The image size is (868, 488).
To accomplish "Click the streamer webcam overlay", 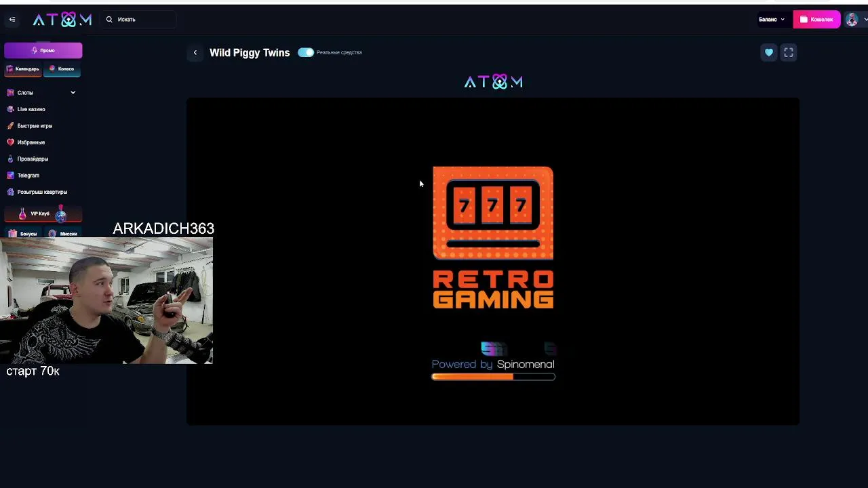I will click(x=106, y=300).
